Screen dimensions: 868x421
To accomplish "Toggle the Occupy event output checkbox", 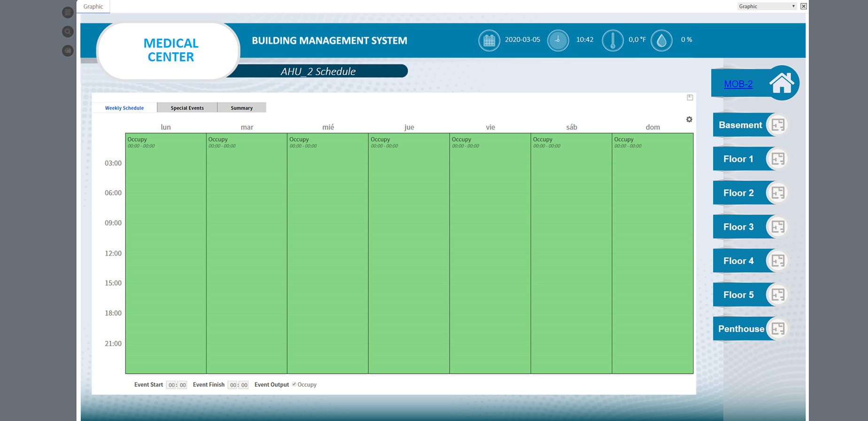I will pos(294,384).
